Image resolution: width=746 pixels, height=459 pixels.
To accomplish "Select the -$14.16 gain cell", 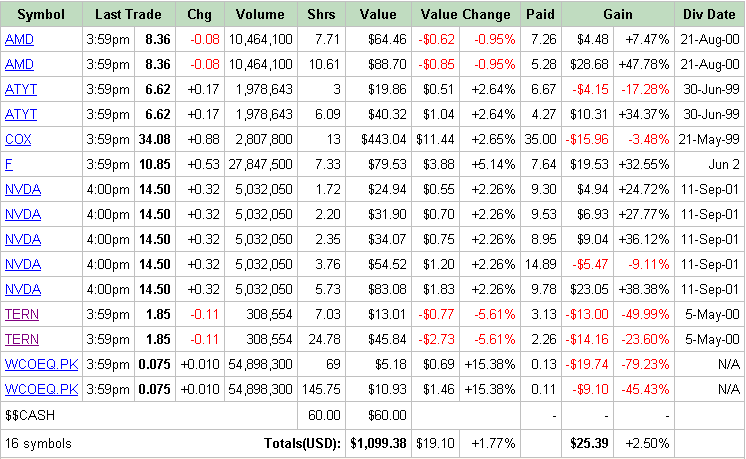I will [588, 339].
